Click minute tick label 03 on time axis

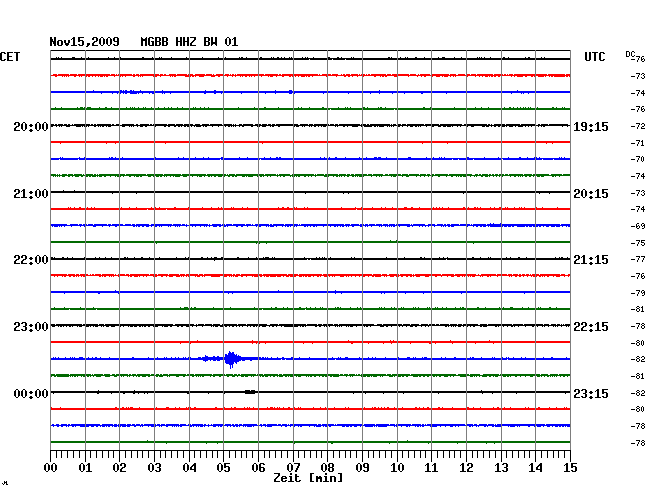(x=154, y=468)
